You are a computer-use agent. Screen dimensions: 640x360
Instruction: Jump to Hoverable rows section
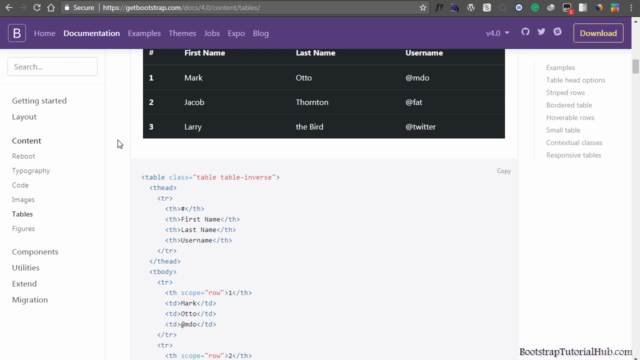570,118
